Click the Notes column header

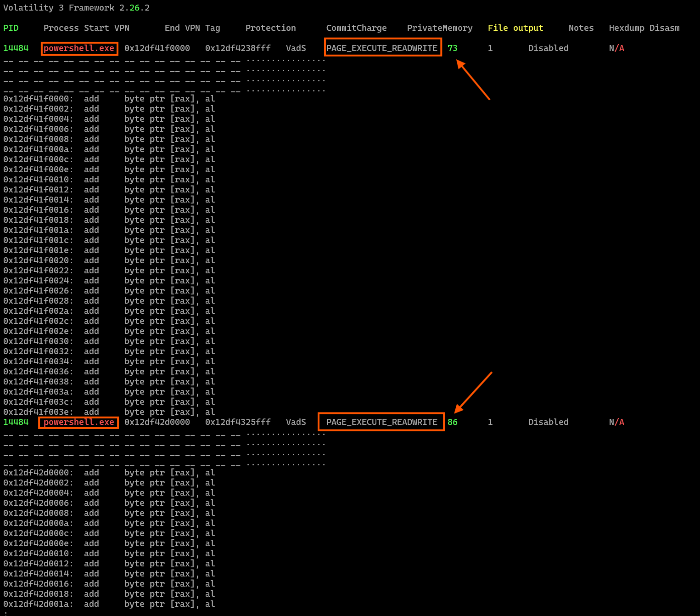coord(581,28)
